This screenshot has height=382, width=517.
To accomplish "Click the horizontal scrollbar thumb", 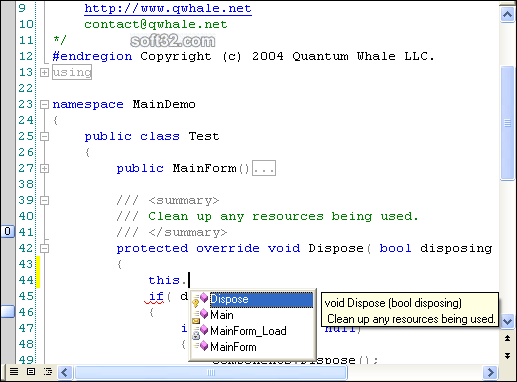I will coord(211,372).
